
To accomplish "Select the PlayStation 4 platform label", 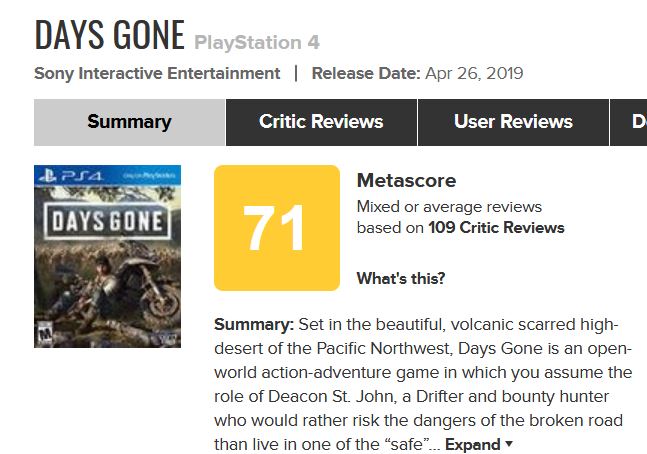I will pyautogui.click(x=257, y=42).
